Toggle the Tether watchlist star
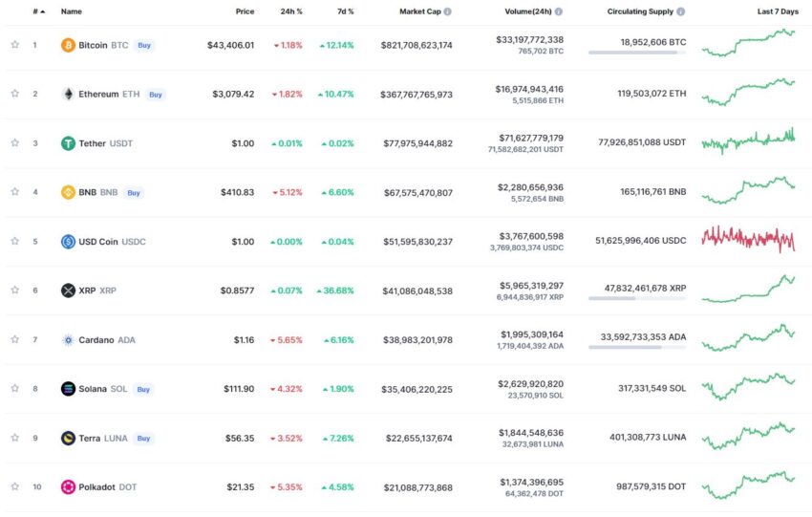Viewport: 812px width, 517px height. (x=15, y=142)
